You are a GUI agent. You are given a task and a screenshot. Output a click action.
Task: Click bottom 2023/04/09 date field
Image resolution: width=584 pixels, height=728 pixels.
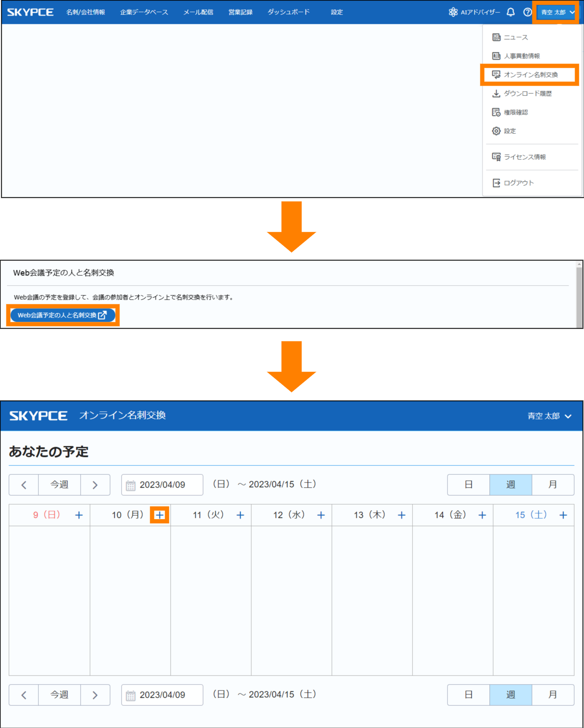pyautogui.click(x=162, y=695)
